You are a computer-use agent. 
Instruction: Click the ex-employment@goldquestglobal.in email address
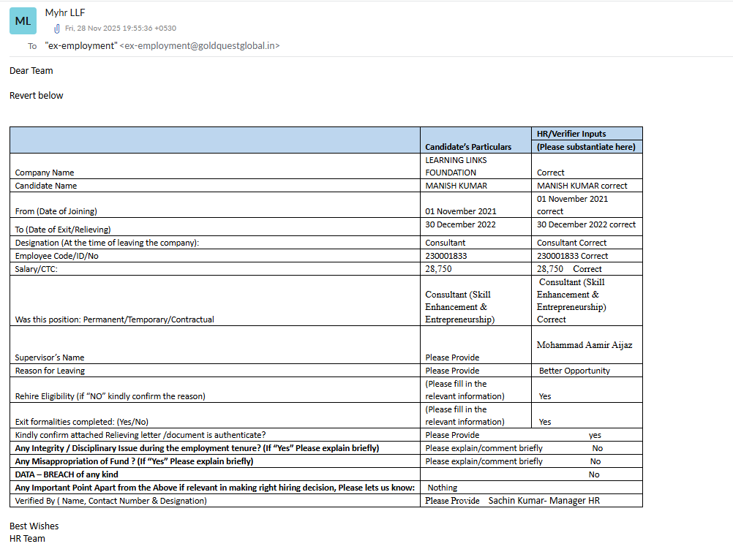coord(199,45)
